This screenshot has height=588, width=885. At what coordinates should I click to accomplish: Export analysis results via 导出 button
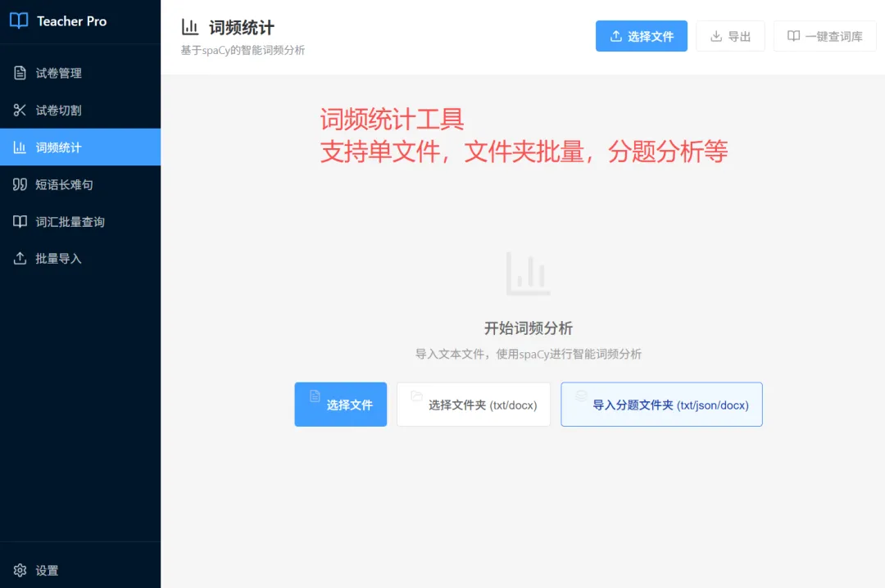(x=730, y=36)
